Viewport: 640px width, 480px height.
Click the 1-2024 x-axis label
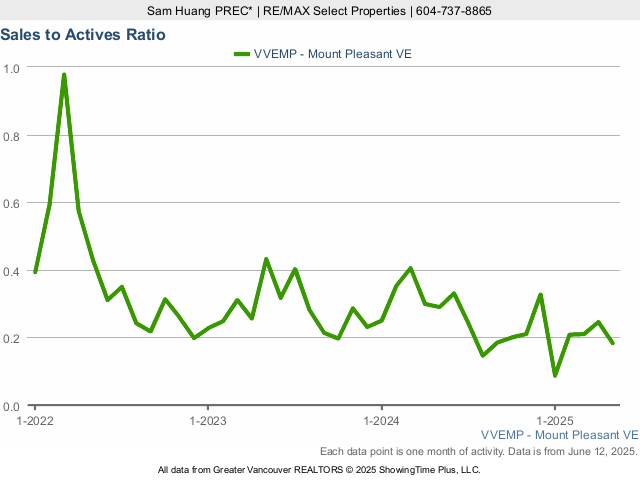coord(381,421)
